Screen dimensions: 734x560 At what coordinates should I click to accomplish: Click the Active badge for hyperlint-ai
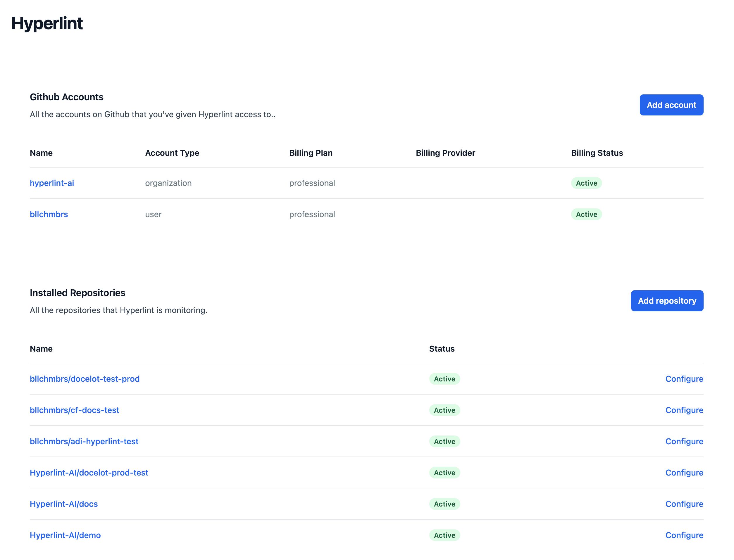586,183
